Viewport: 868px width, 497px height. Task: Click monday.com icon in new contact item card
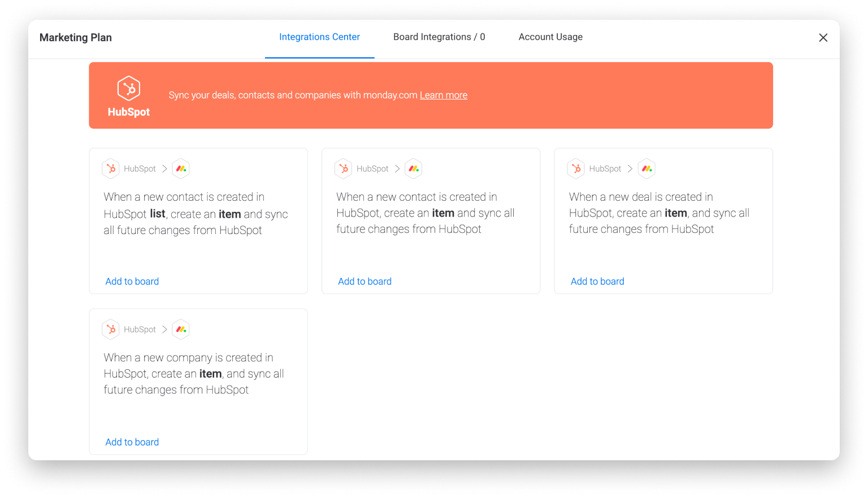click(414, 168)
